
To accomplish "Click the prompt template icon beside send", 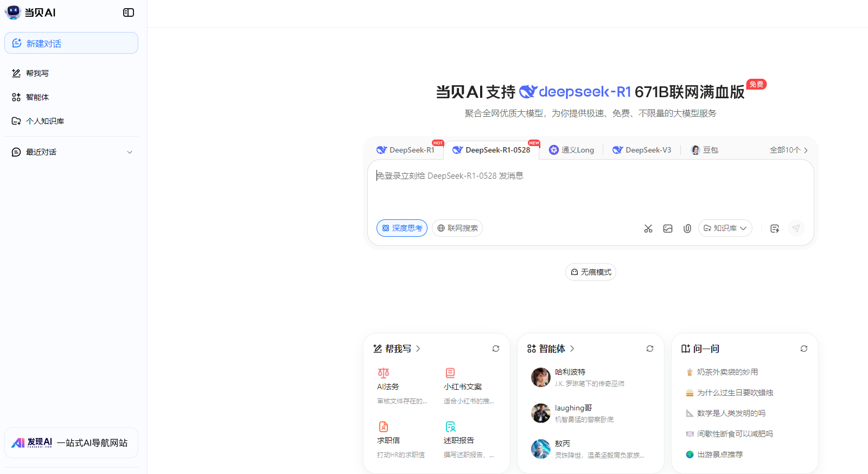I will point(775,229).
